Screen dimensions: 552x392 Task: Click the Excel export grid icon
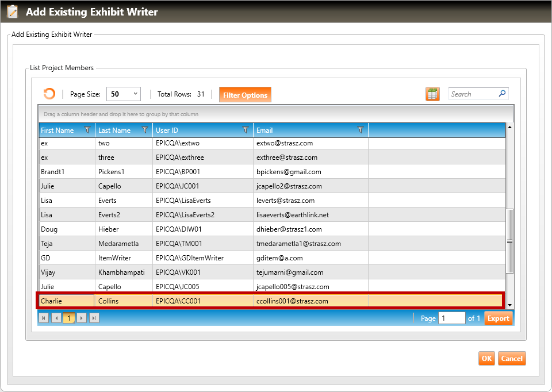pyautogui.click(x=432, y=94)
